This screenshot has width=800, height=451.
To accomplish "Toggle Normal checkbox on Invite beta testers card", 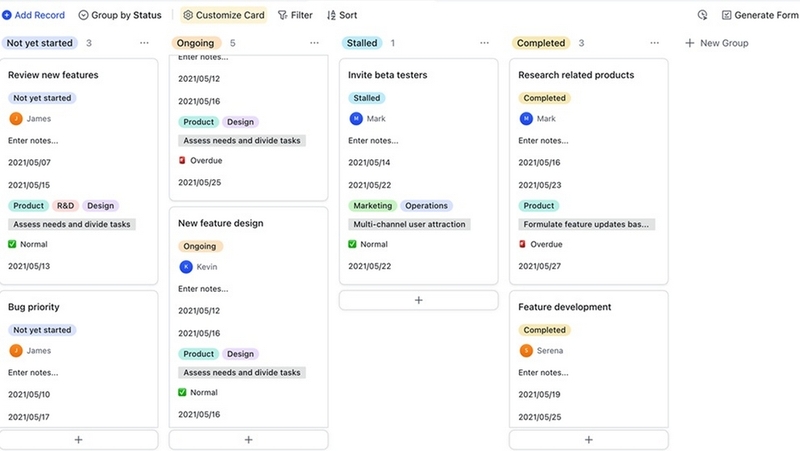I will click(x=352, y=244).
